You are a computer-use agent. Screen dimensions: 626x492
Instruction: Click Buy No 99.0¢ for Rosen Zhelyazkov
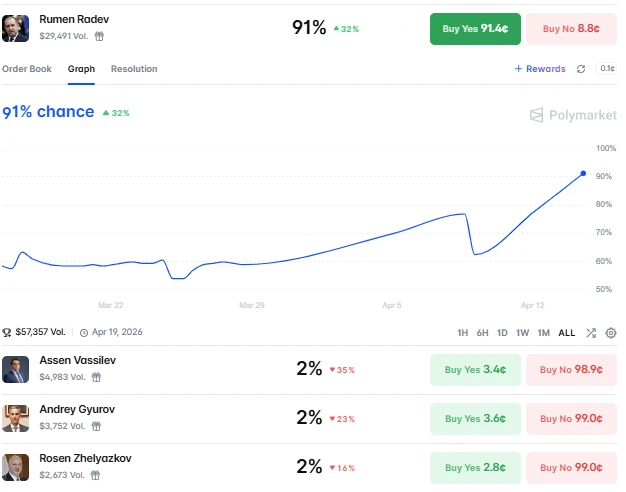(571, 468)
